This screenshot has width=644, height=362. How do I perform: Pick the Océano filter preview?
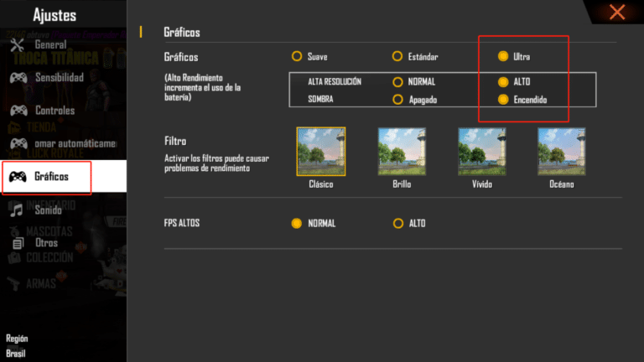tap(561, 152)
